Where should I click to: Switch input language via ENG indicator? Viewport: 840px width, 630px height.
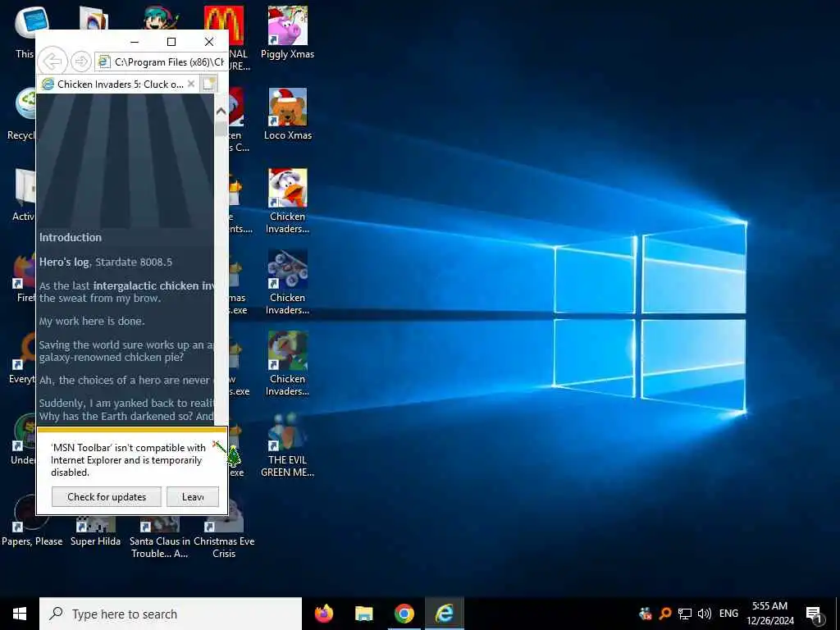click(x=728, y=614)
